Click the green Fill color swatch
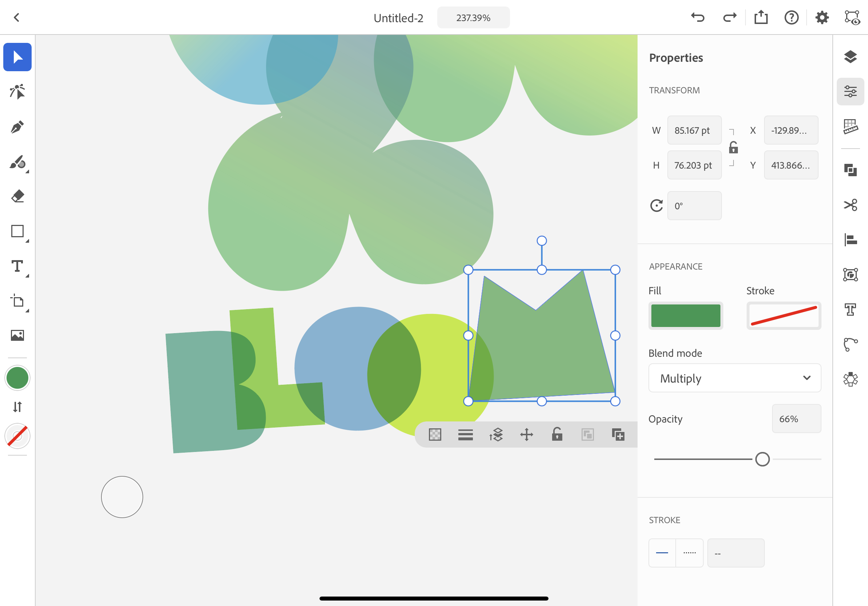Image resolution: width=868 pixels, height=606 pixels. pos(686,315)
